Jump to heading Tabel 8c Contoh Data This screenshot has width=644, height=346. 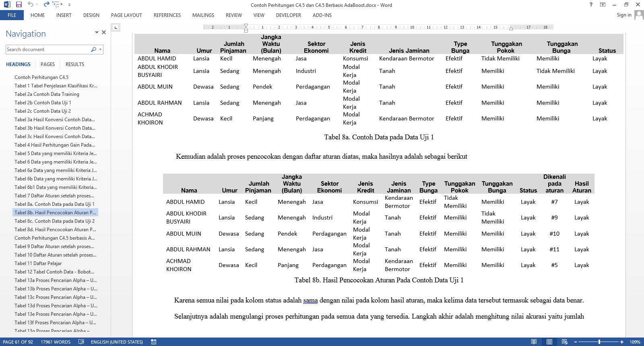point(54,221)
